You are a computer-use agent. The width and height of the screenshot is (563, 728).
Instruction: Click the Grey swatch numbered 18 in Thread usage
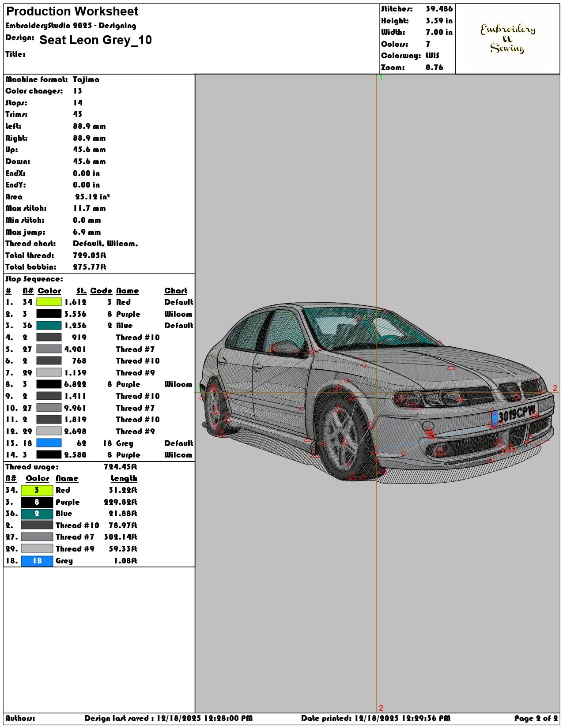point(37,561)
